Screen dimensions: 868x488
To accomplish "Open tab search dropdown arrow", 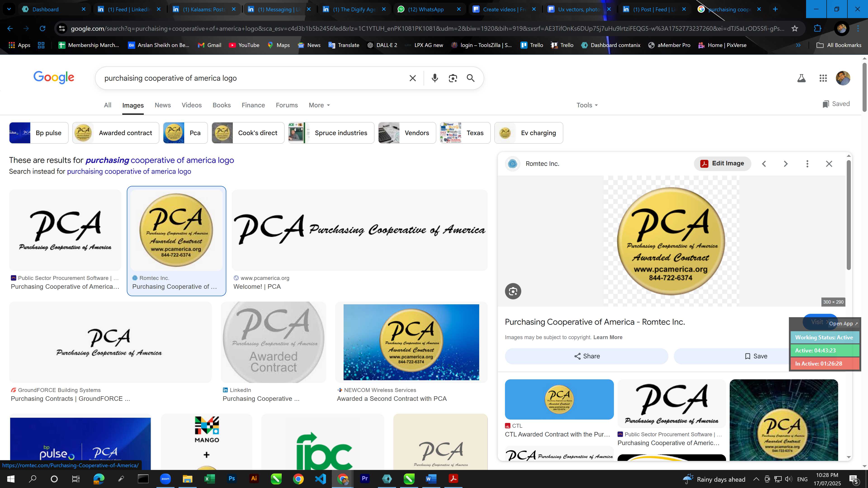I will [9, 9].
